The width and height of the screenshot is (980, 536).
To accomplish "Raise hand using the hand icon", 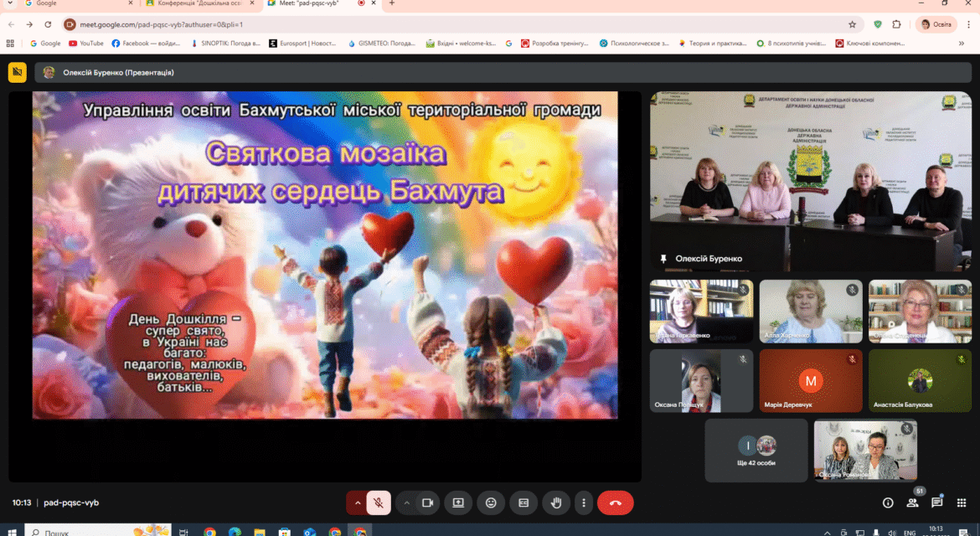I will 555,502.
